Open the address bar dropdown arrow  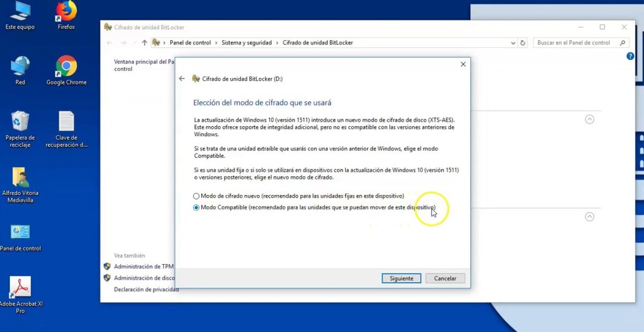pyautogui.click(x=514, y=42)
